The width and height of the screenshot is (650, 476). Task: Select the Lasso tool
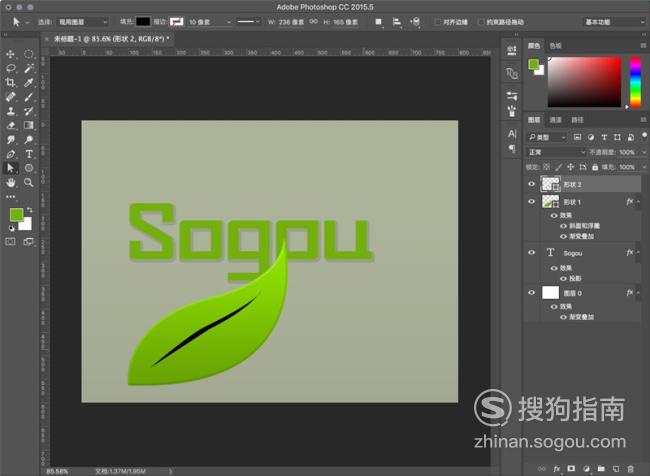click(10, 68)
